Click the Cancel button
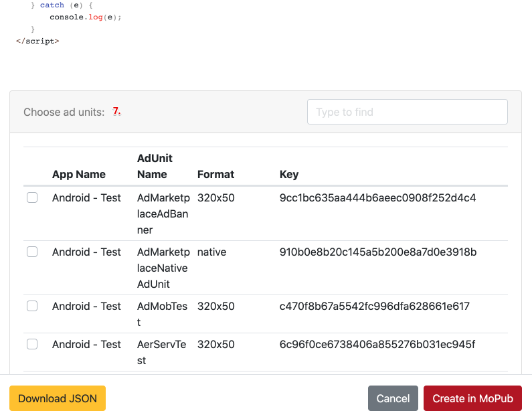The image size is (532, 419). pyautogui.click(x=393, y=398)
